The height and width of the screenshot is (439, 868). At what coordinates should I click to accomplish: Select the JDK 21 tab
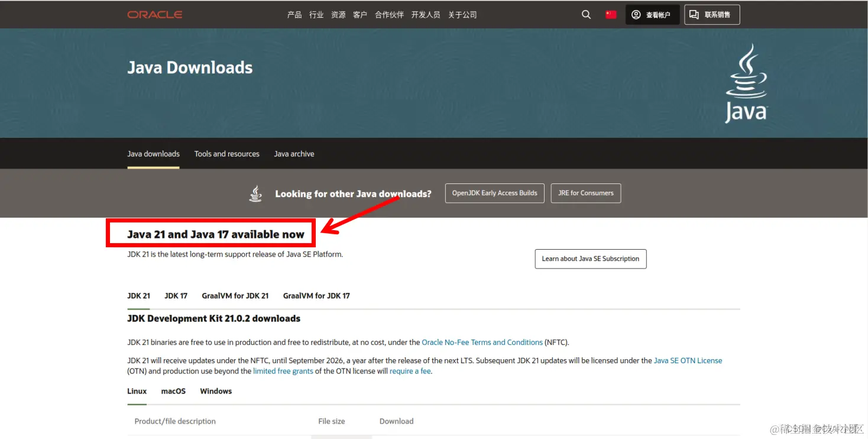pos(138,296)
